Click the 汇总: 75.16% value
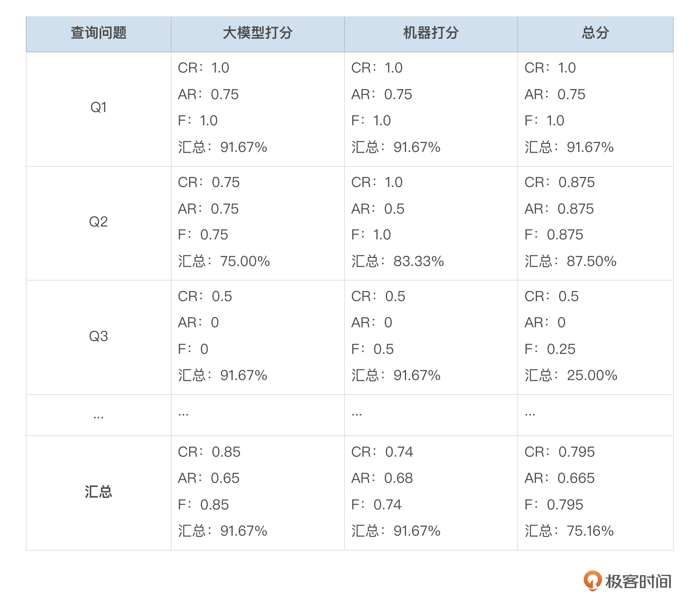Image resolution: width=700 pixels, height=603 pixels. click(x=569, y=531)
